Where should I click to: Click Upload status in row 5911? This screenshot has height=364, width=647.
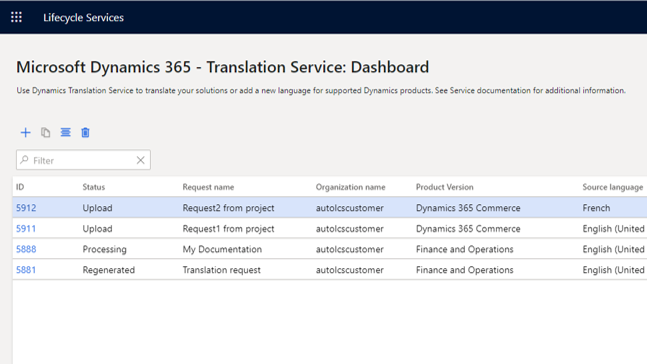pyautogui.click(x=97, y=229)
